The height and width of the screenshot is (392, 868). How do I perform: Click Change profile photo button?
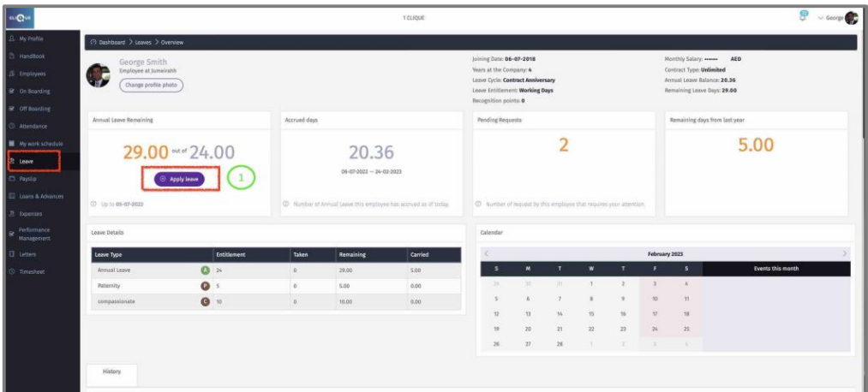pyautogui.click(x=151, y=85)
